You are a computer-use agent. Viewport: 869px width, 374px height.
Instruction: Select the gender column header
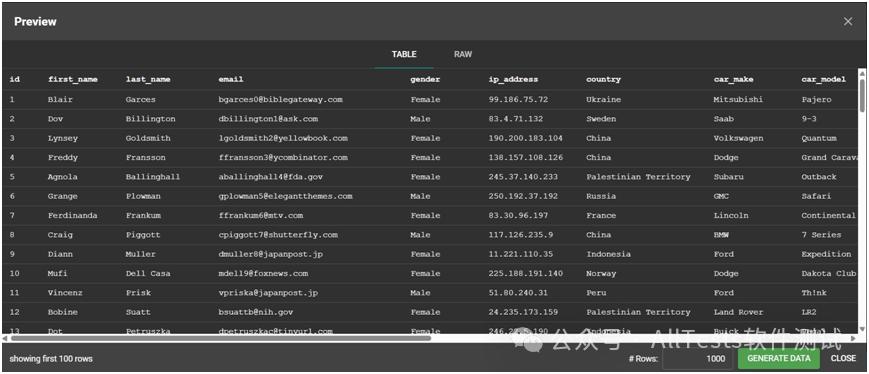click(x=425, y=79)
